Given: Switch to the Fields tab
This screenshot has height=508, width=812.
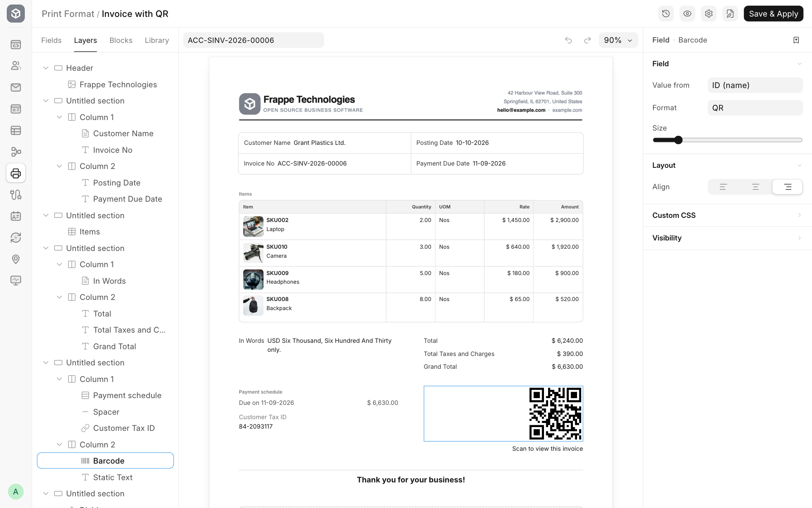Looking at the screenshot, I should (51, 40).
